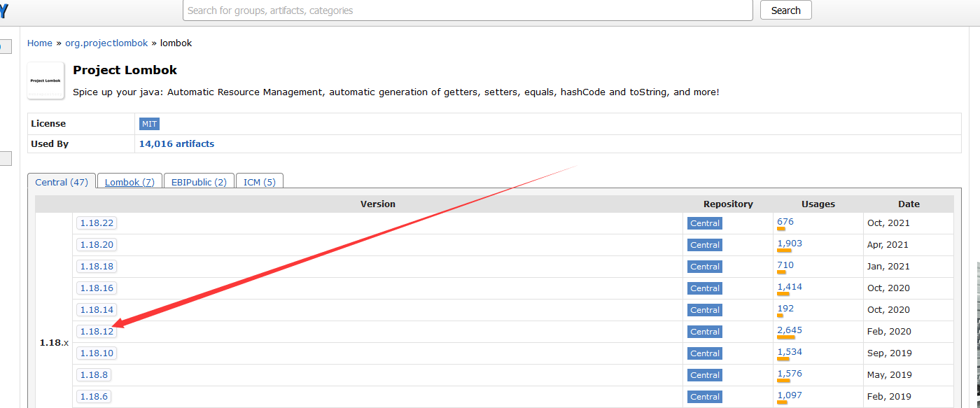Open the 1,534 usages link
This screenshot has width=980, height=408.
pyautogui.click(x=790, y=352)
